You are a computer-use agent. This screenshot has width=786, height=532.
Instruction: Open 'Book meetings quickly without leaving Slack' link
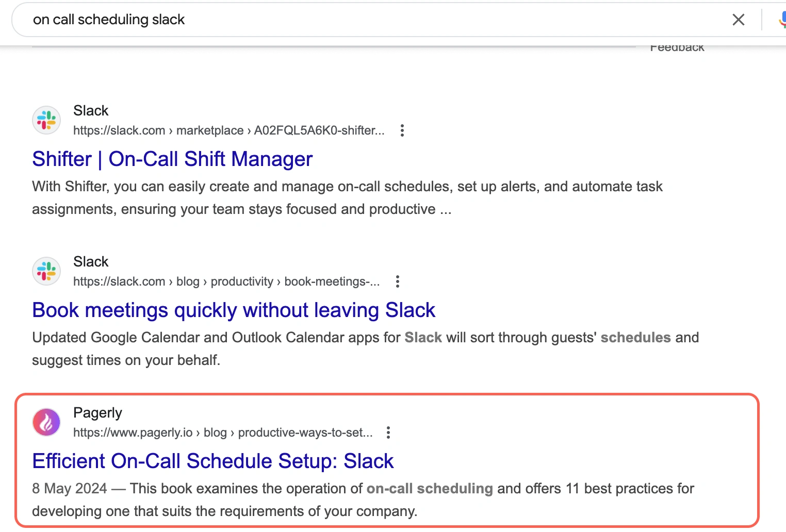point(234,310)
